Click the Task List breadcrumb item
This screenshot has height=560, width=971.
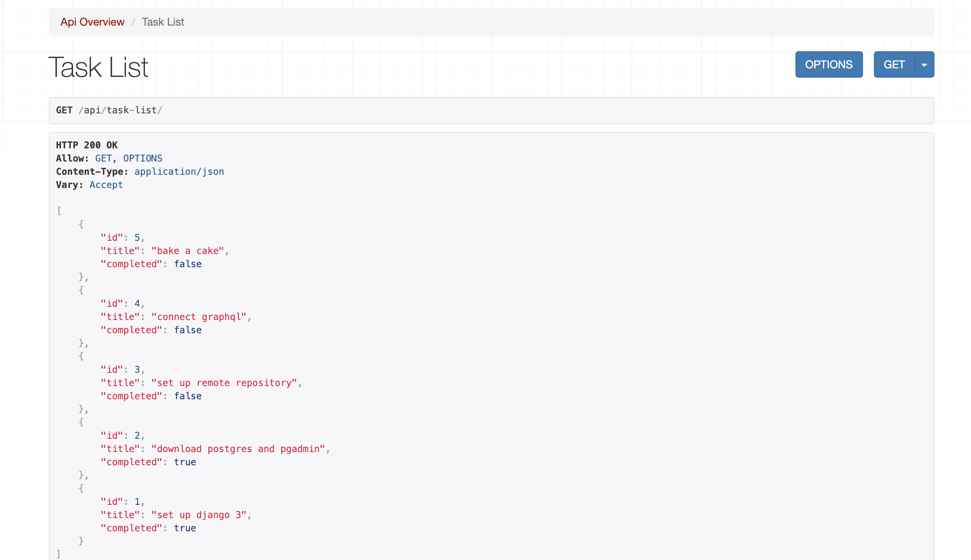163,22
